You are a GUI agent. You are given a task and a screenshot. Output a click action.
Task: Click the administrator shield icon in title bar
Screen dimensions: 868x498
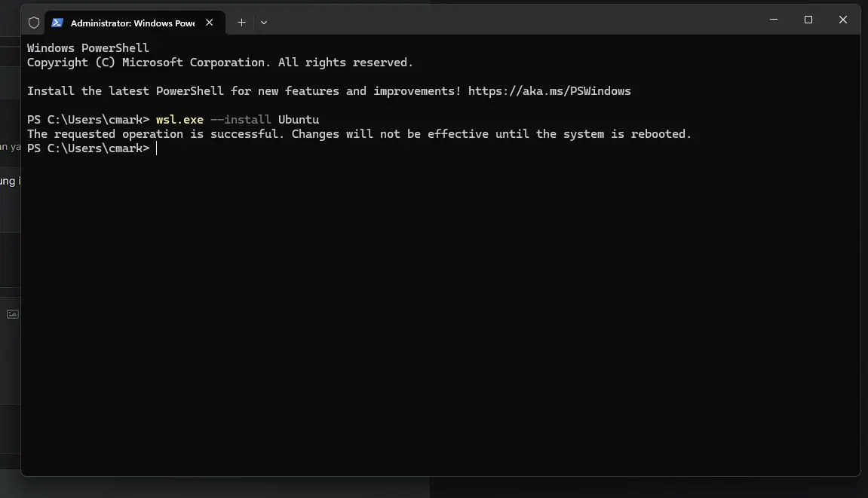click(x=34, y=23)
